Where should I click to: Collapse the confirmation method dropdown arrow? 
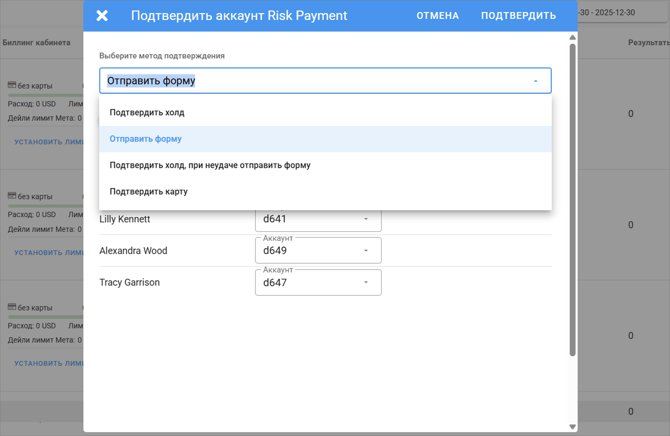pos(535,81)
